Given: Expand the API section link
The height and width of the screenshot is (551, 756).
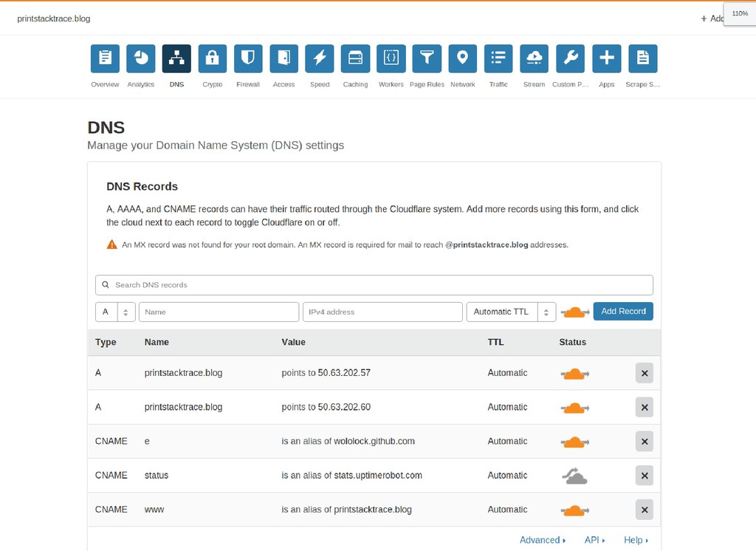Looking at the screenshot, I should (594, 540).
